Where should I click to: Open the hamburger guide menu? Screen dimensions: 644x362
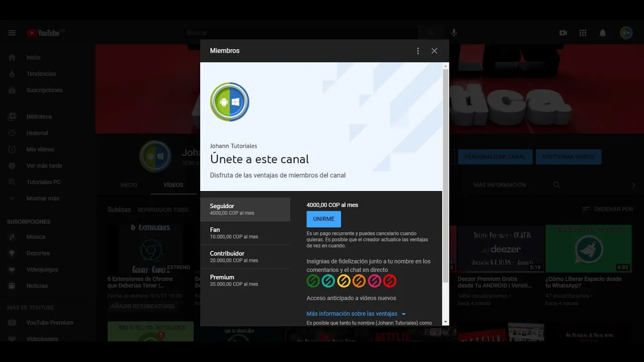tap(12, 33)
